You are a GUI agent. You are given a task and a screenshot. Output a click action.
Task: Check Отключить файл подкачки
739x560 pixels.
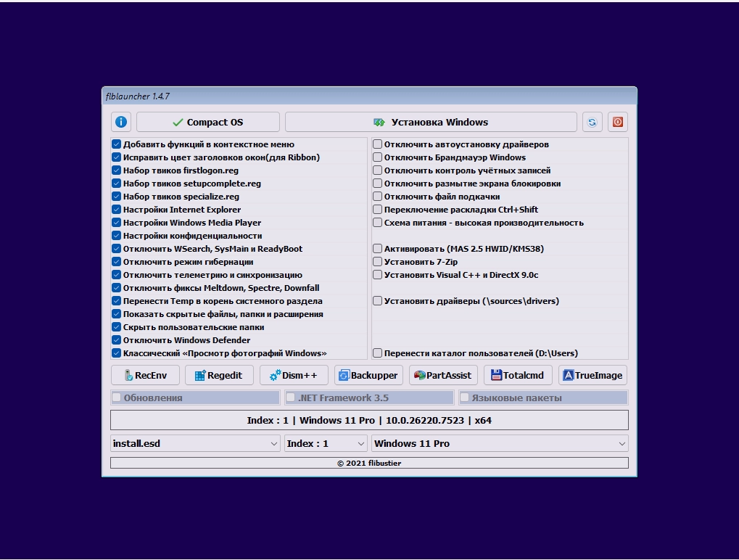[377, 196]
